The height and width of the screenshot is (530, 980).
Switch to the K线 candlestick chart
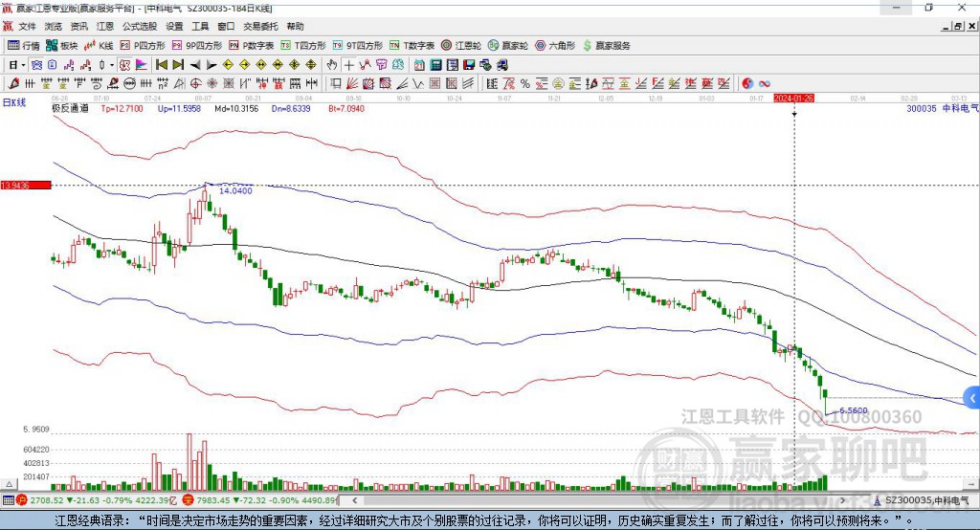click(x=99, y=46)
